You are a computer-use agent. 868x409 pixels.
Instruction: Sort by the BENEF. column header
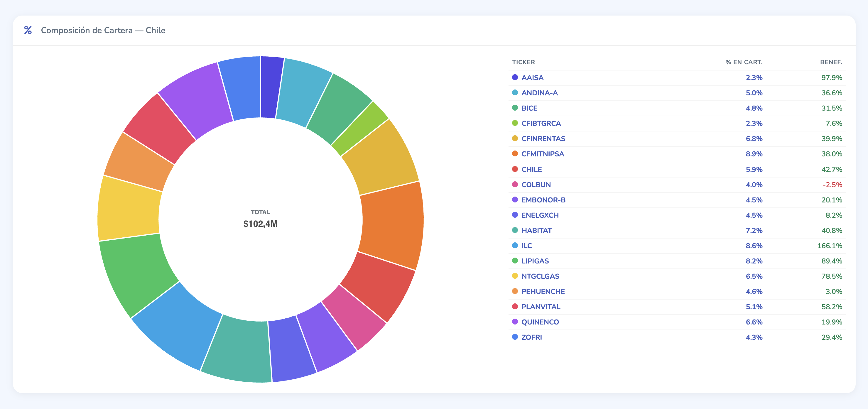pyautogui.click(x=831, y=62)
